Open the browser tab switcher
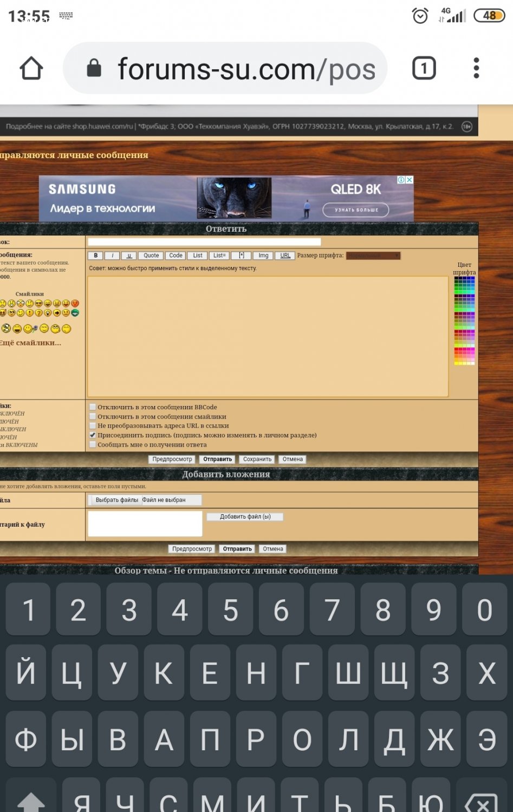The height and width of the screenshot is (812, 513). coord(424,69)
